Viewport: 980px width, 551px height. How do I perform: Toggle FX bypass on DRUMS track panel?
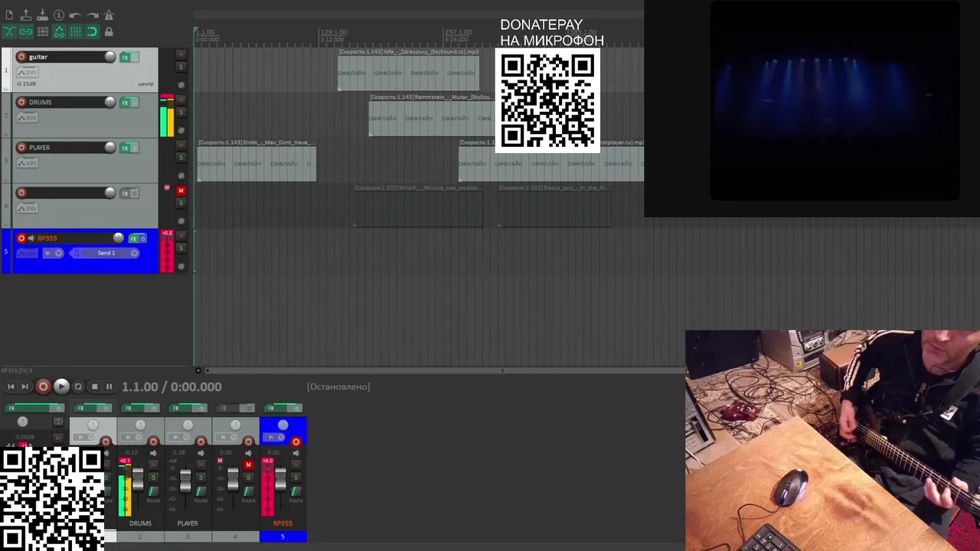pos(135,103)
